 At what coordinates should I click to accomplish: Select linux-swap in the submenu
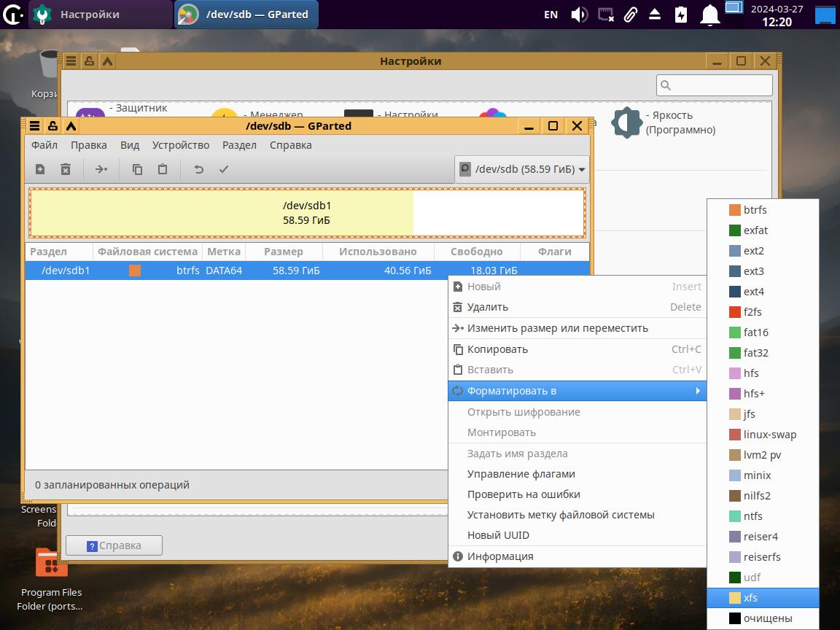pyautogui.click(x=763, y=435)
